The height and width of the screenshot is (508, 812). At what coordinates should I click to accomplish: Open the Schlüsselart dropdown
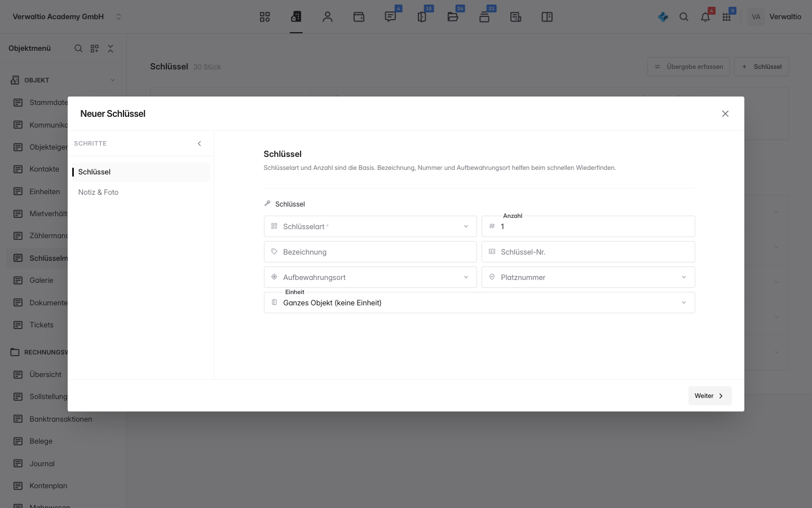[x=370, y=226]
